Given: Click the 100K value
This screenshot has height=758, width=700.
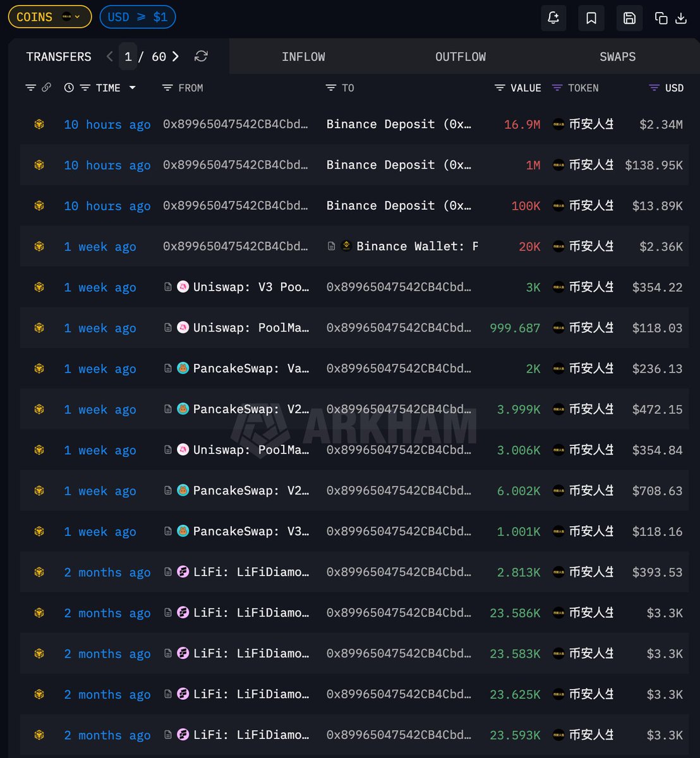Looking at the screenshot, I should click(526, 206).
